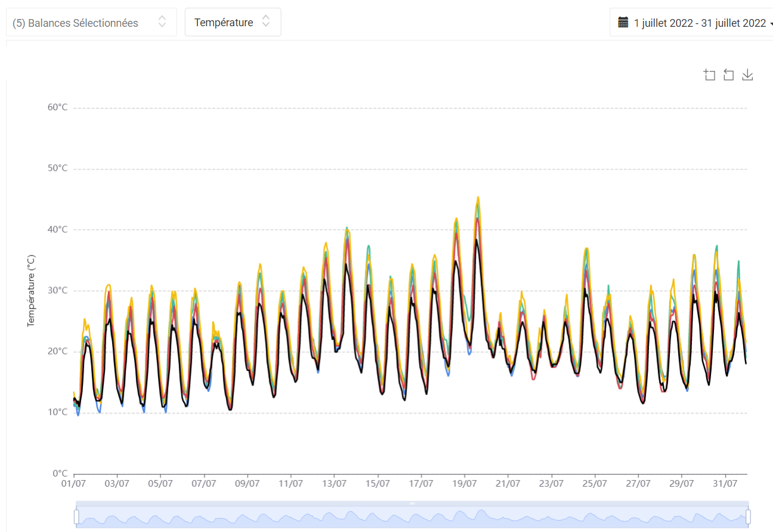The height and width of the screenshot is (532, 773).
Task: Download the chart as image
Action: (x=747, y=74)
